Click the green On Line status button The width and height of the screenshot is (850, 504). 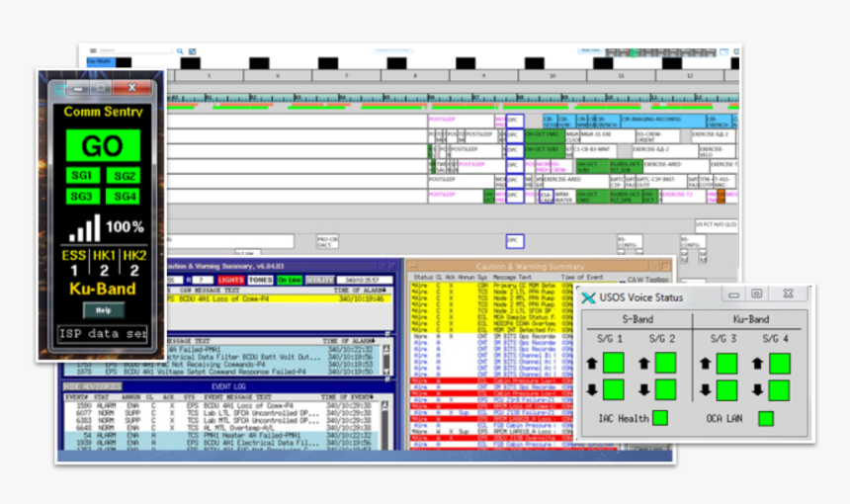(290, 281)
